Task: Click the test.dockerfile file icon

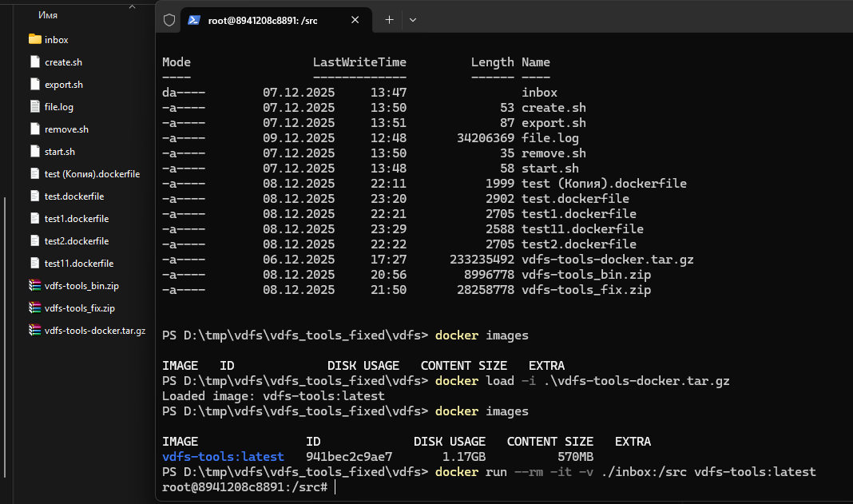Action: 35,196
